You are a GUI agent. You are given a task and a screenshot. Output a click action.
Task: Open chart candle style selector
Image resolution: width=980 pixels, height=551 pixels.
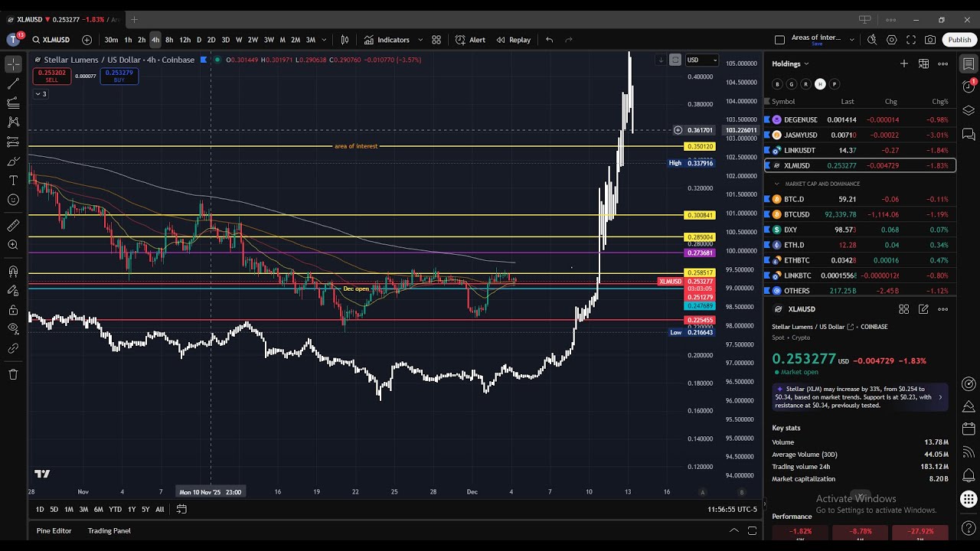click(x=345, y=40)
